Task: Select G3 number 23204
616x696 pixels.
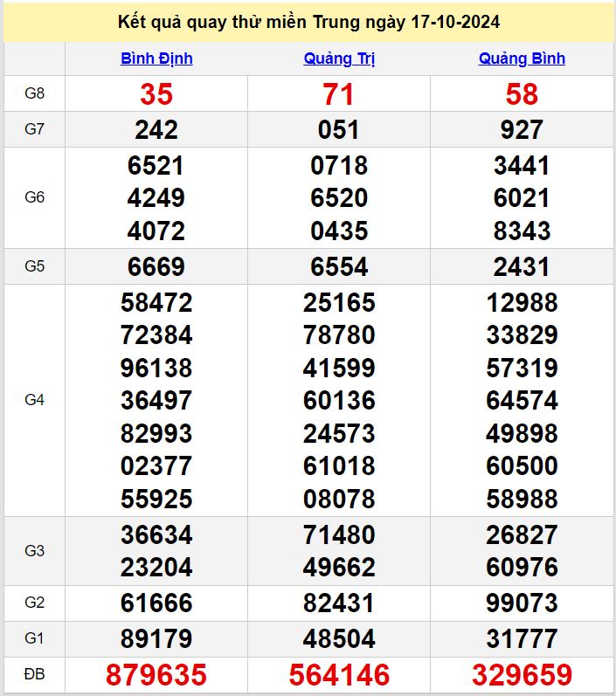Action: 156,567
